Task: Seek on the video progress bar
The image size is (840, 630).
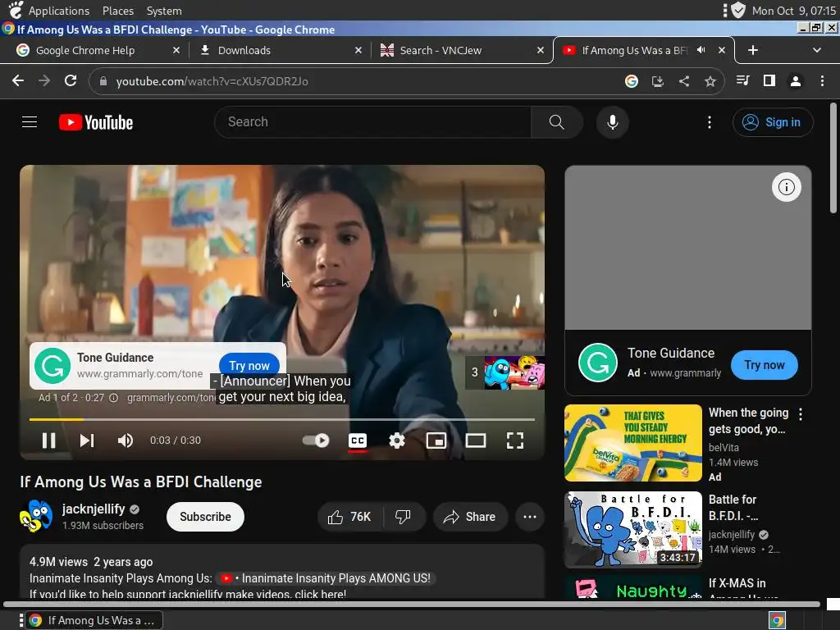Action: point(282,419)
